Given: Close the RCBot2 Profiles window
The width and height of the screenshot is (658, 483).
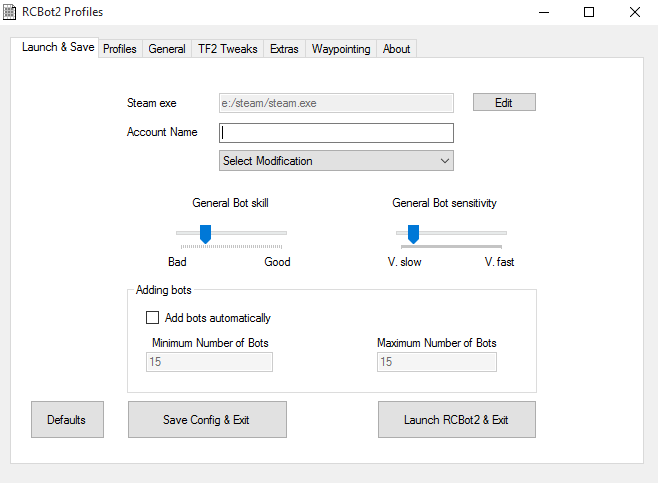Looking at the screenshot, I should point(635,12).
